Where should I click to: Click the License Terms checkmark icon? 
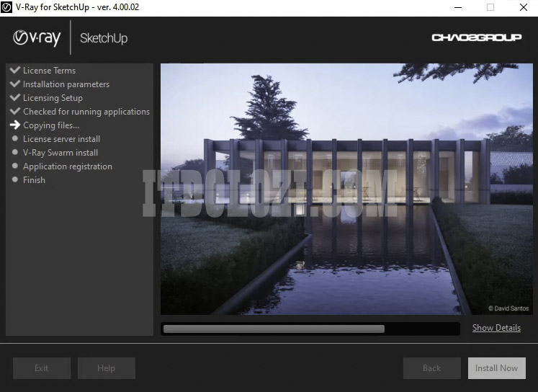[x=14, y=71]
